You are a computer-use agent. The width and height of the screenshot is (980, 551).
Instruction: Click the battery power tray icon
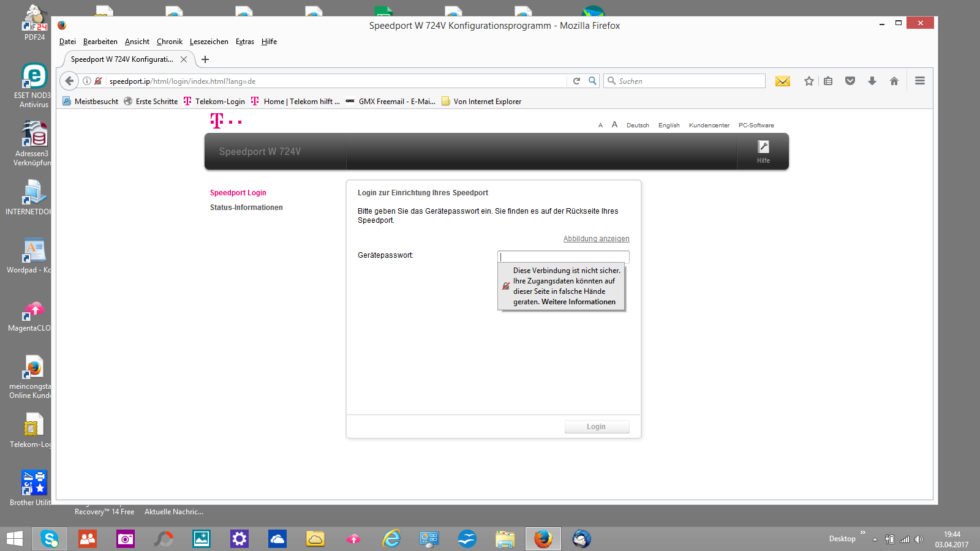[x=890, y=539]
